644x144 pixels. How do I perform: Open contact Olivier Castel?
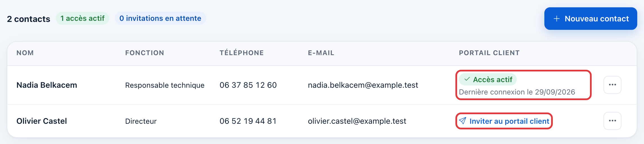pyautogui.click(x=42, y=121)
